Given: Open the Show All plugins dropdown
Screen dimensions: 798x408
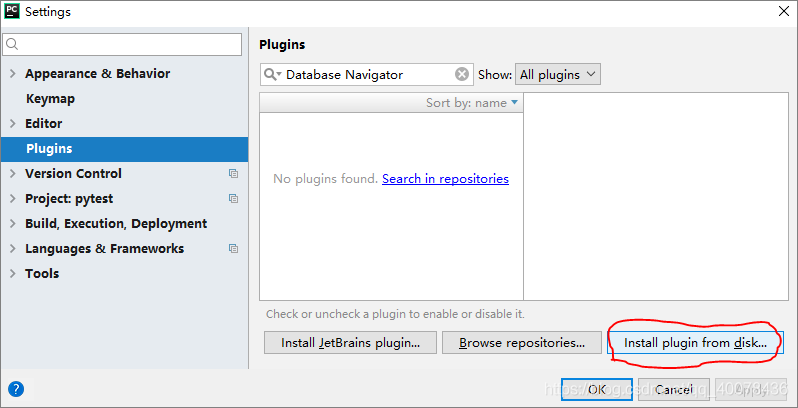Looking at the screenshot, I should pos(557,74).
